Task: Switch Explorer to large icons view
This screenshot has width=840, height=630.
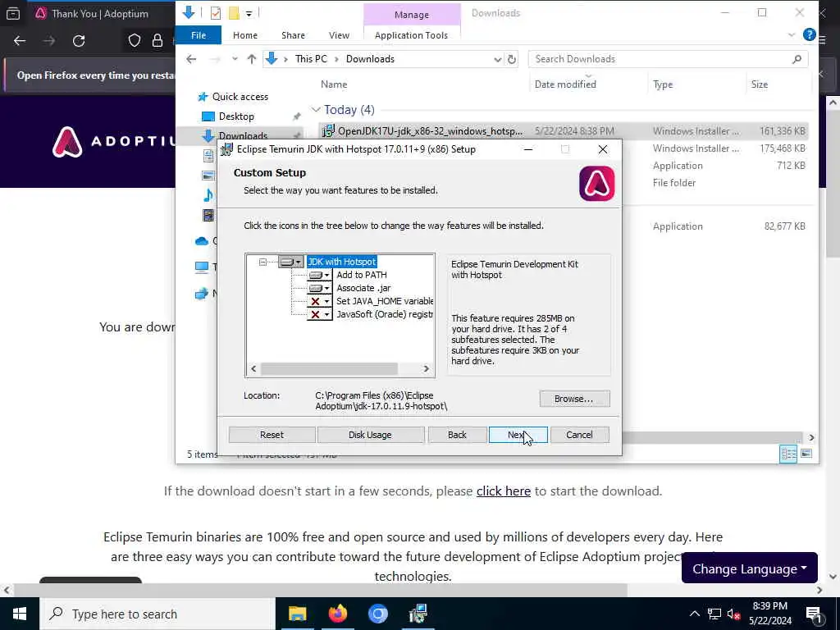Action: tap(806, 454)
